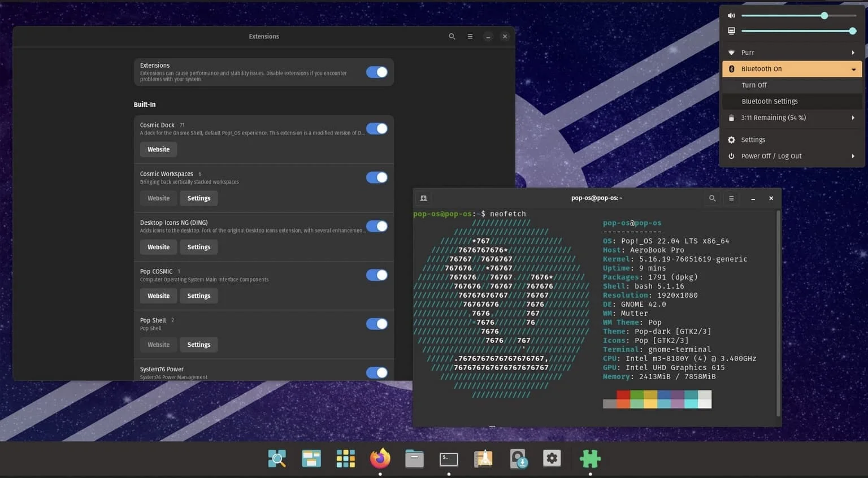Toggle the System76 Power extension switch
The image size is (868, 478).
coord(377,372)
